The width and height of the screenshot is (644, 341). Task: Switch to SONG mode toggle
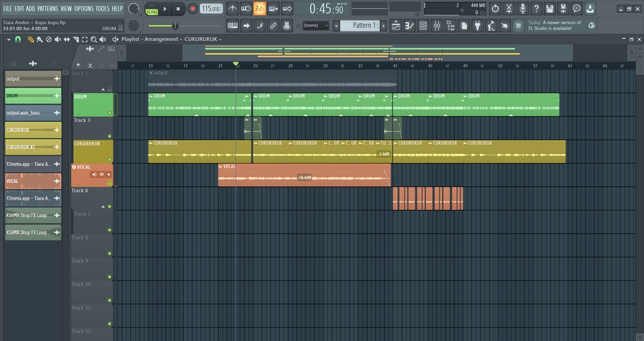coord(152,12)
